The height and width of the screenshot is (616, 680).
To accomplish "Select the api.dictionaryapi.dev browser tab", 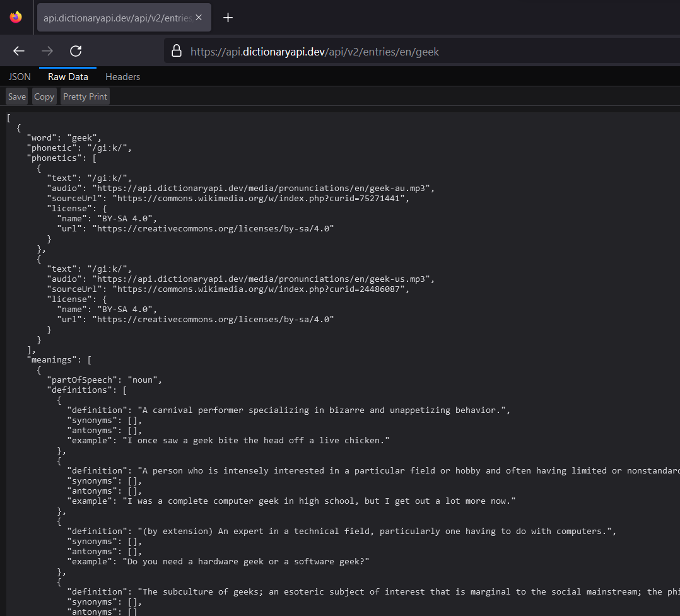I will 117,18.
